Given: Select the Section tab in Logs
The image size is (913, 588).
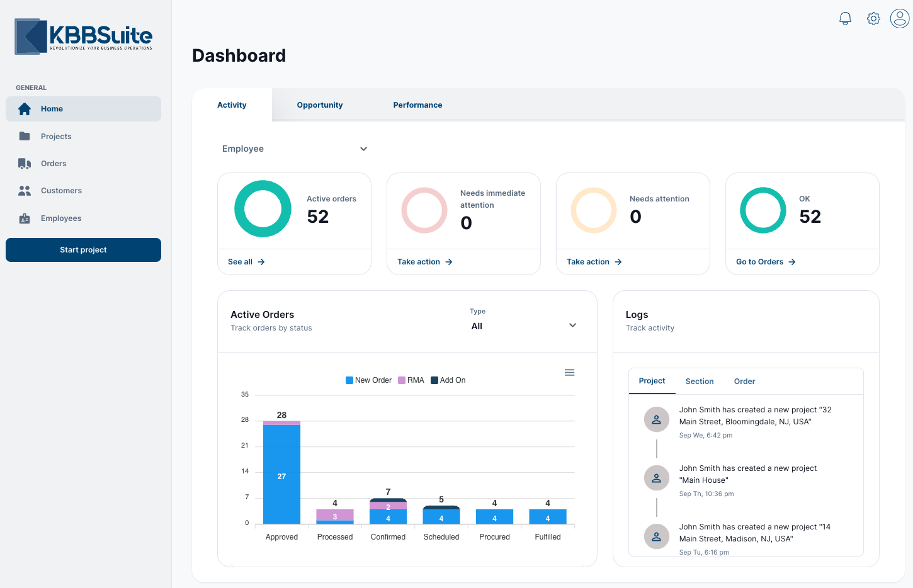Looking at the screenshot, I should click(x=699, y=382).
